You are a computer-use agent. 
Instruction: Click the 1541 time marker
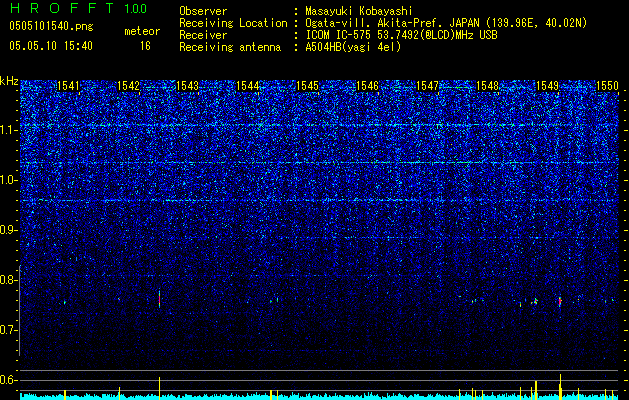click(x=68, y=86)
